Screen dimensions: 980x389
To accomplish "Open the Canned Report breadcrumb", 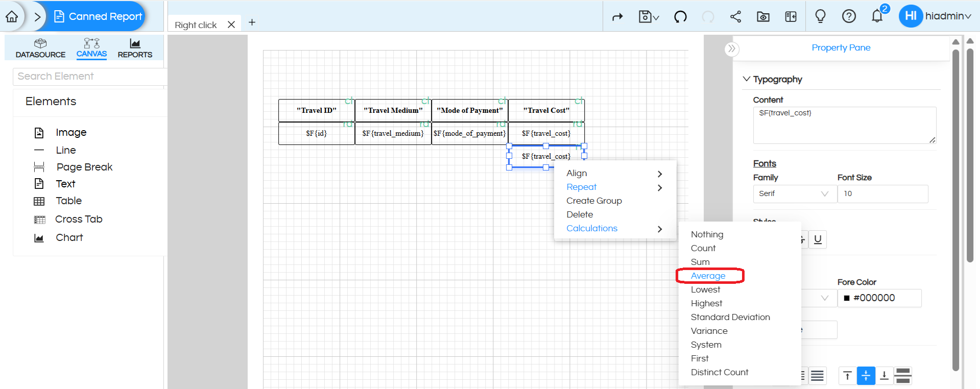I will pos(98,16).
